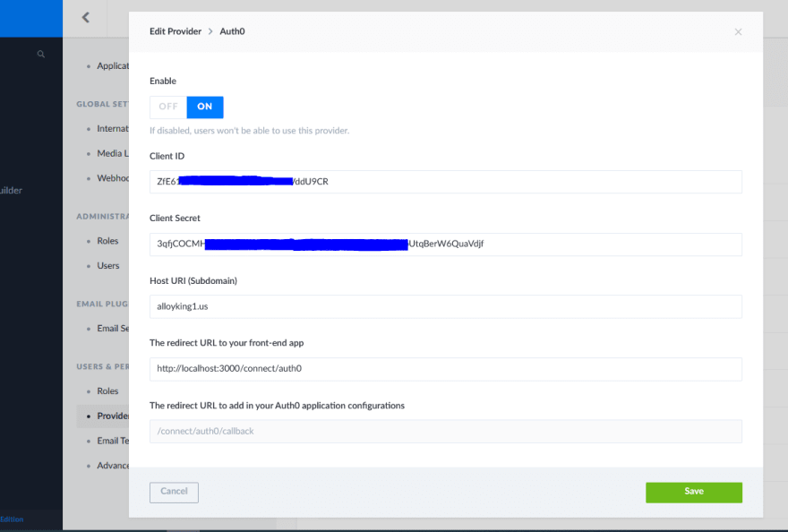Click the 'Client Secret' label
788x532 pixels.
[175, 219]
